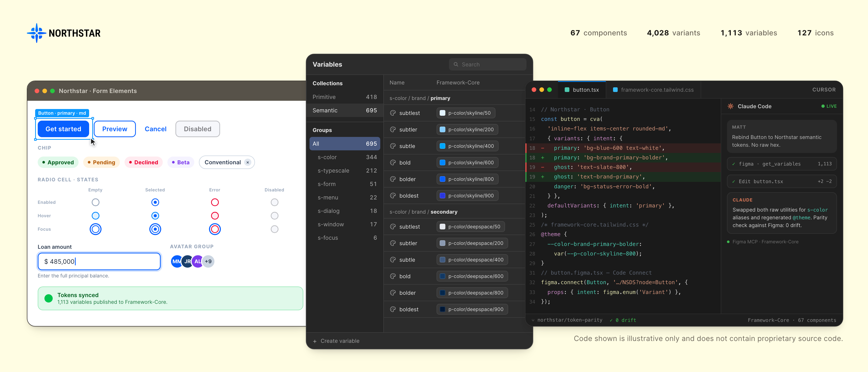Click the palette icon beside secondary bold
Screen dimensions: 868x372
pyautogui.click(x=393, y=276)
